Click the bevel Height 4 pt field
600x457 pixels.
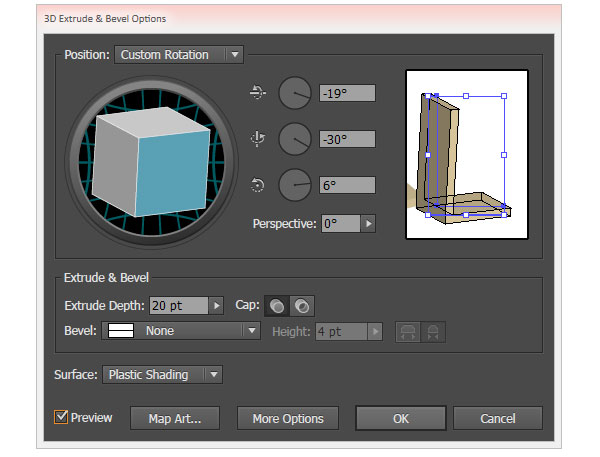[x=341, y=332]
